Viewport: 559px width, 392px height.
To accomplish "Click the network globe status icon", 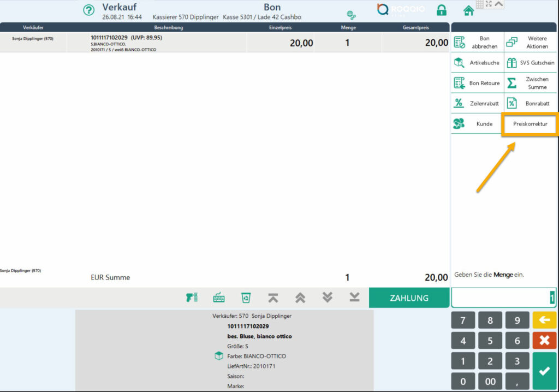I will tap(351, 15).
